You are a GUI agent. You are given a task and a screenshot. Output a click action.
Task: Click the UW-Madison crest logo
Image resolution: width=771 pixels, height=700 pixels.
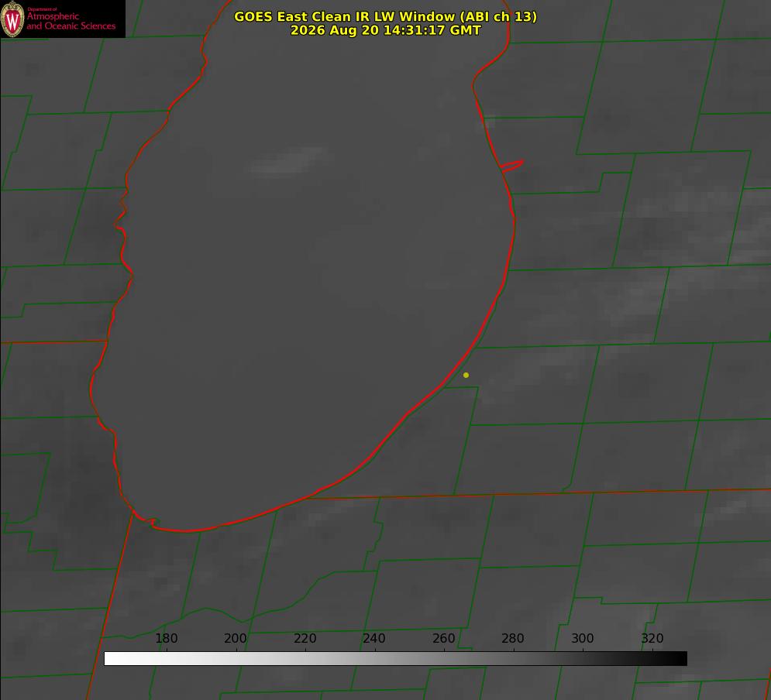pyautogui.click(x=12, y=19)
